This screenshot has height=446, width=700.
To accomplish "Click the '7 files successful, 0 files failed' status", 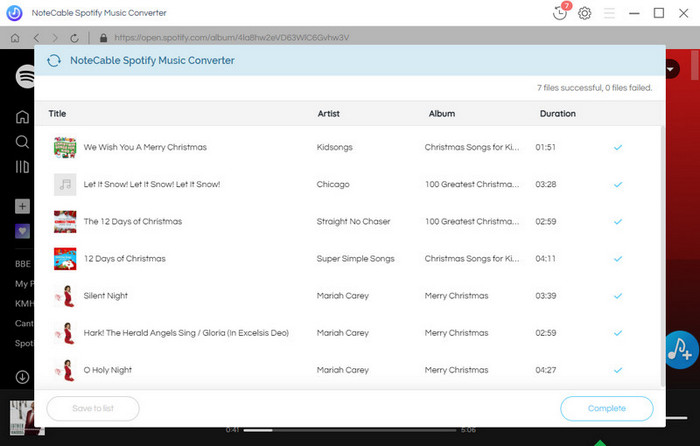I will point(594,88).
